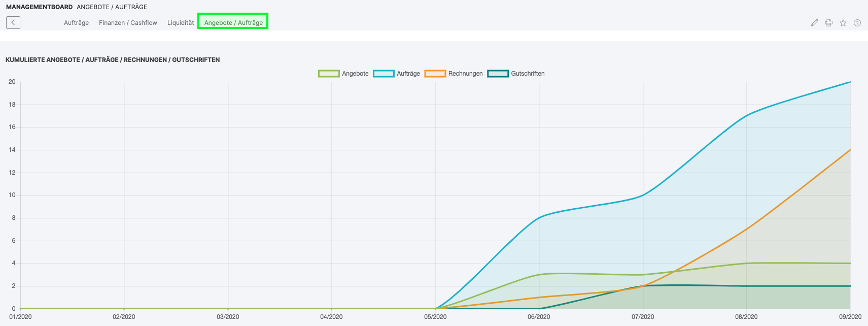The image size is (868, 326).
Task: Click Gutschriften data point at 07/2020
Action: coord(643,286)
